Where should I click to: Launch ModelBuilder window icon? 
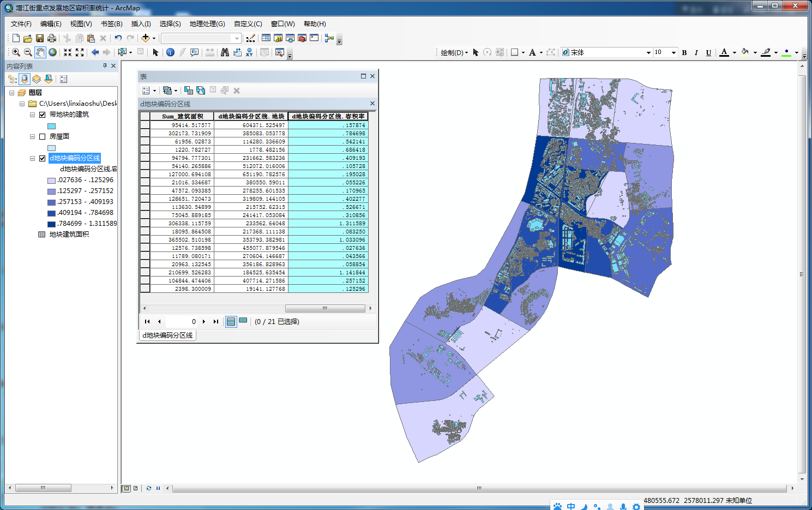(329, 38)
